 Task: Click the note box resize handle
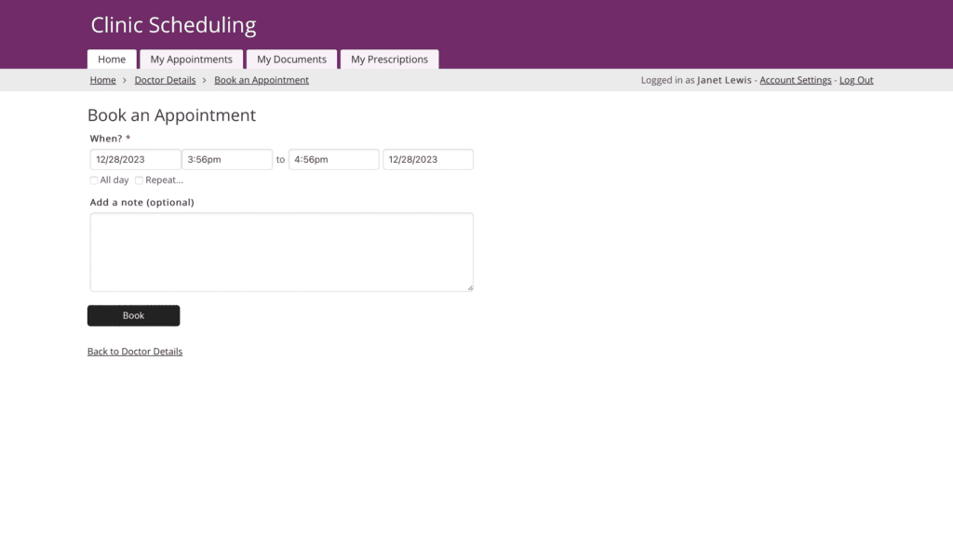point(470,287)
